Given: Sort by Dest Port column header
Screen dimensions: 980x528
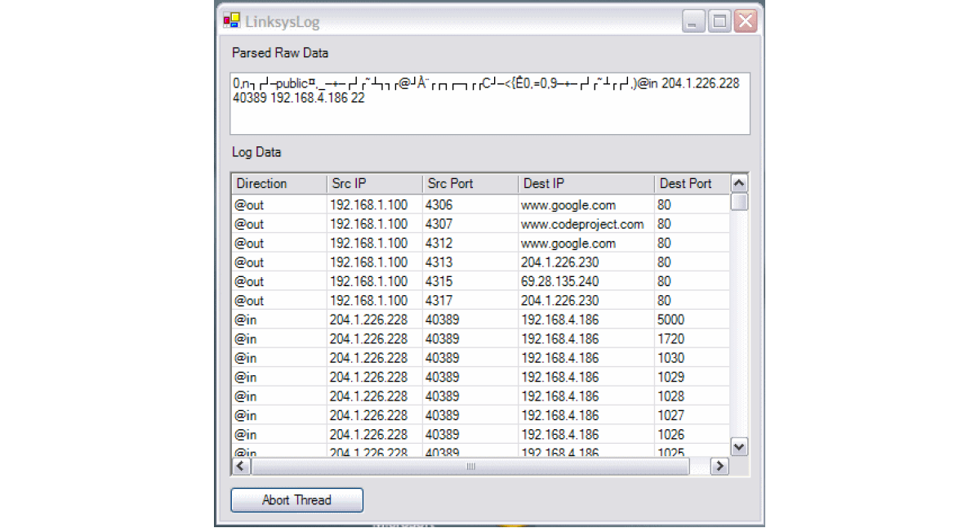Looking at the screenshot, I should click(x=690, y=184).
